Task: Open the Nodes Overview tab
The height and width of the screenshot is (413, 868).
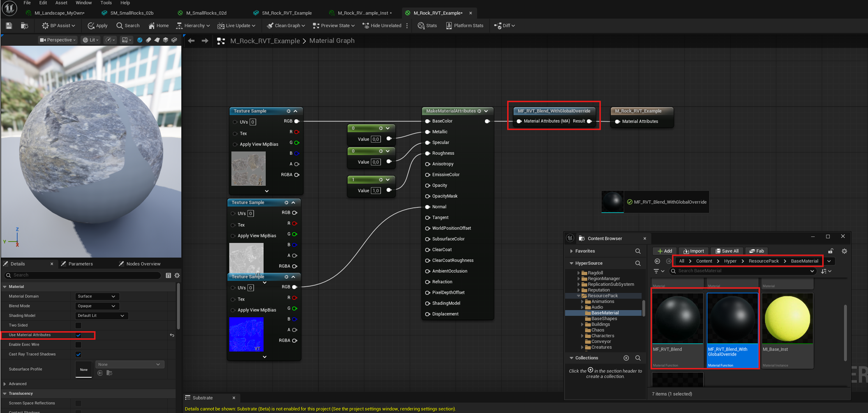Action: point(143,264)
